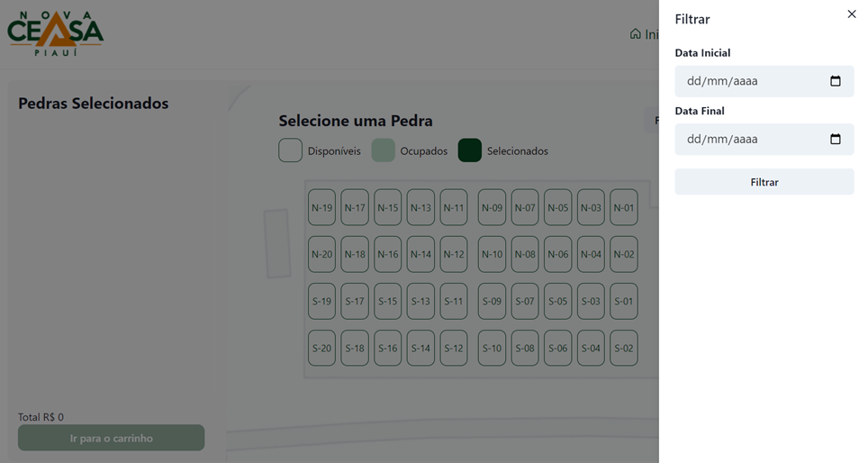Open calendar picker for Data Final
This screenshot has height=463, width=868.
(x=835, y=140)
